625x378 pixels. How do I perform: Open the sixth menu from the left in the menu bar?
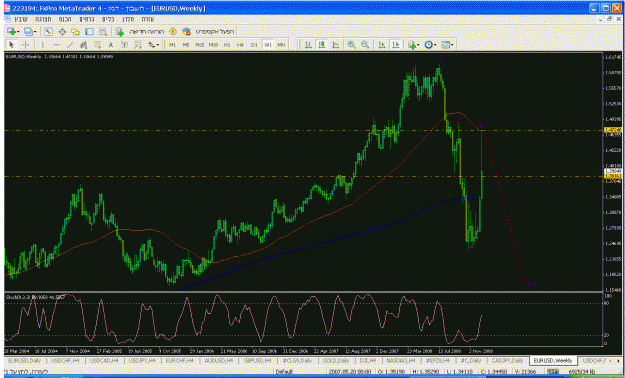pyautogui.click(x=128, y=19)
